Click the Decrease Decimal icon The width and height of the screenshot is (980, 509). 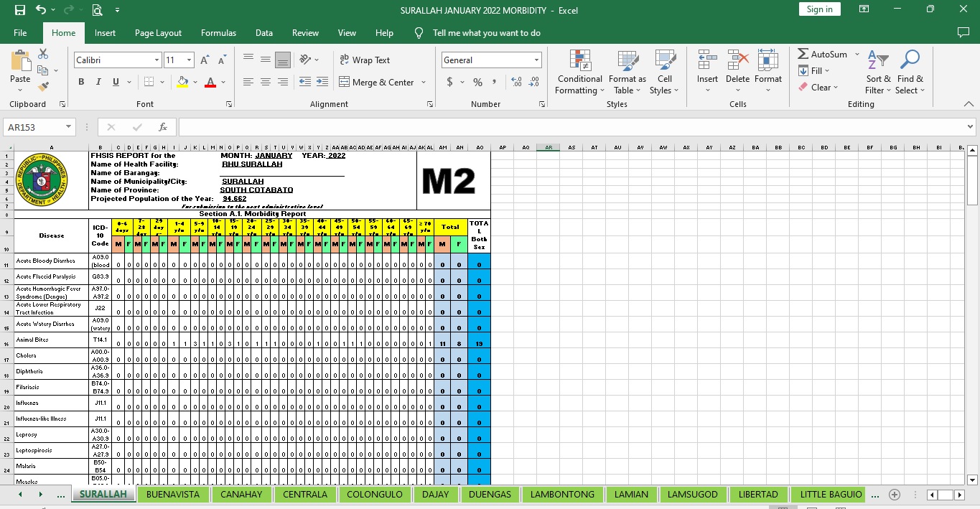[x=534, y=82]
